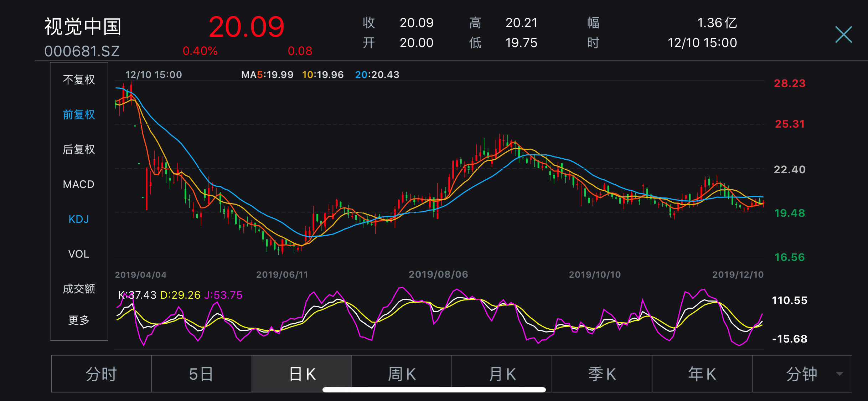Switch to the 季K tab
The image size is (868, 401).
click(602, 374)
